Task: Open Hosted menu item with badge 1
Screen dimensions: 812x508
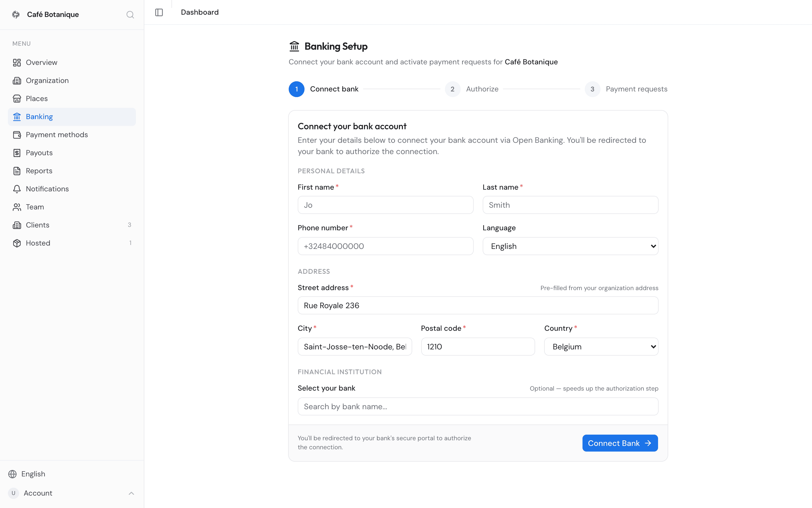Action: point(72,243)
